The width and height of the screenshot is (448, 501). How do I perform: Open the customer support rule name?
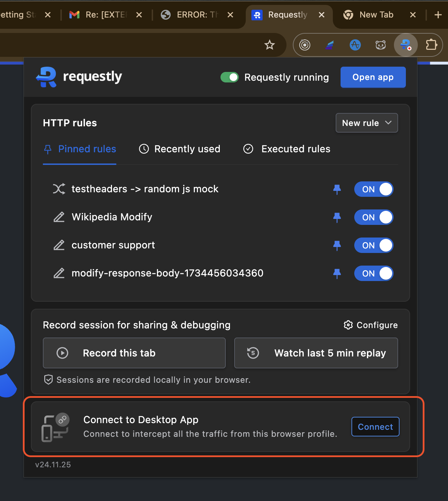(113, 245)
